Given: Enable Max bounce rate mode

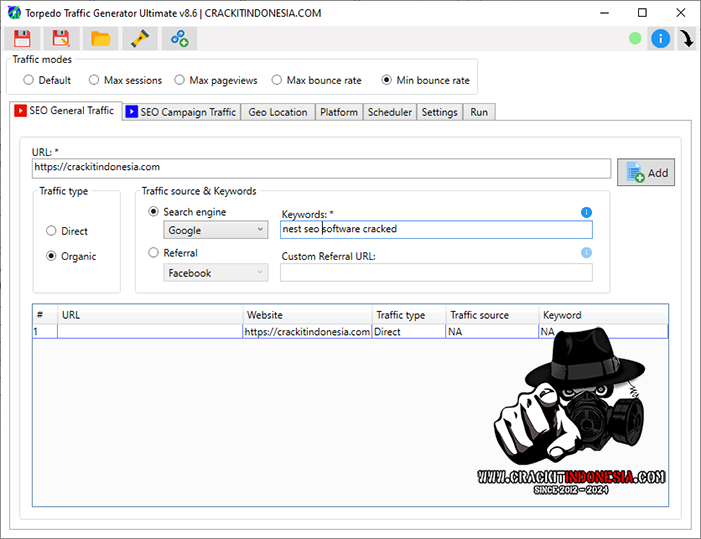Looking at the screenshot, I should tap(277, 80).
